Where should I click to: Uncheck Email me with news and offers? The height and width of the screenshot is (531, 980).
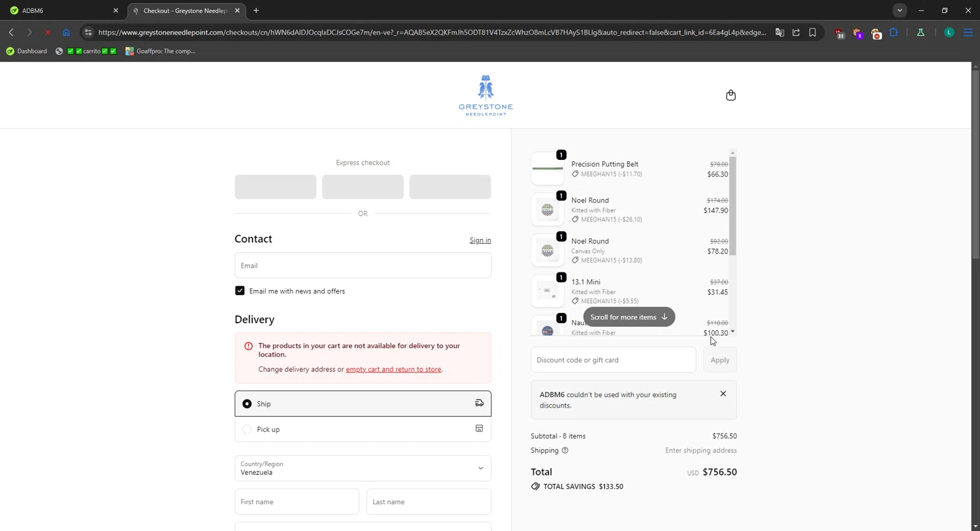240,291
